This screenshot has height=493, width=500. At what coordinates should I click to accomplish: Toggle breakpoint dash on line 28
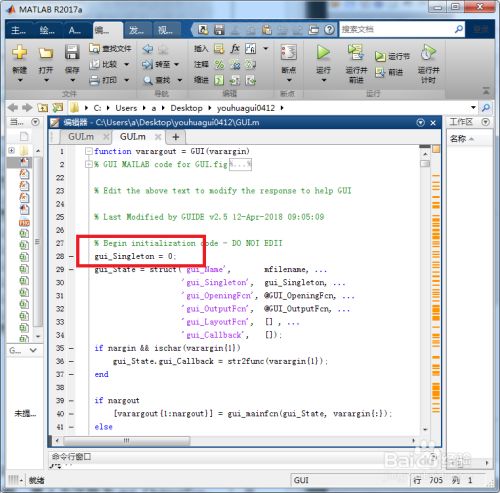71,256
